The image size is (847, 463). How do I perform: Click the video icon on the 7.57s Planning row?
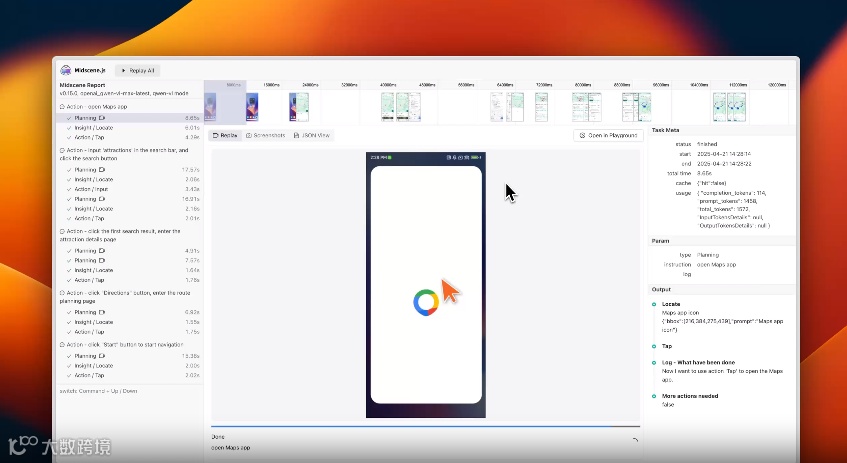(102, 260)
